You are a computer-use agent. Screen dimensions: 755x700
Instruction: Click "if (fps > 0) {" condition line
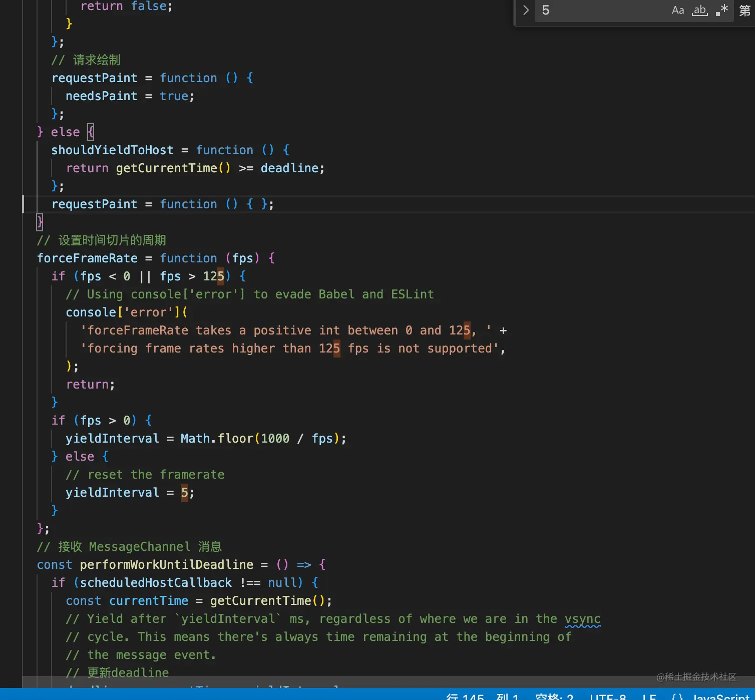click(102, 421)
